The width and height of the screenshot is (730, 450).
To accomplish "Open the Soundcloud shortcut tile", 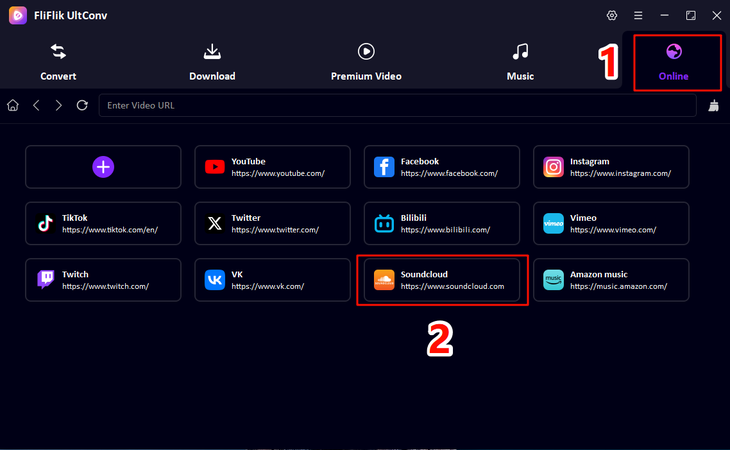I will 442,280.
